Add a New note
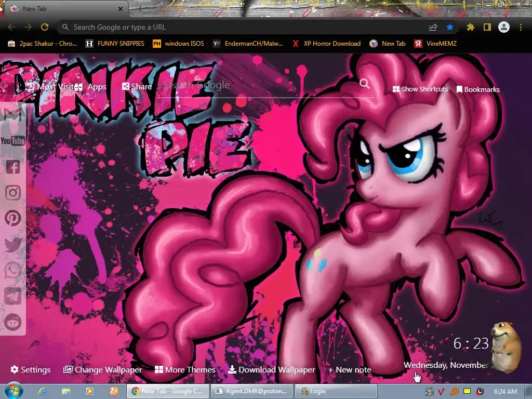532x399 pixels. [x=350, y=369]
